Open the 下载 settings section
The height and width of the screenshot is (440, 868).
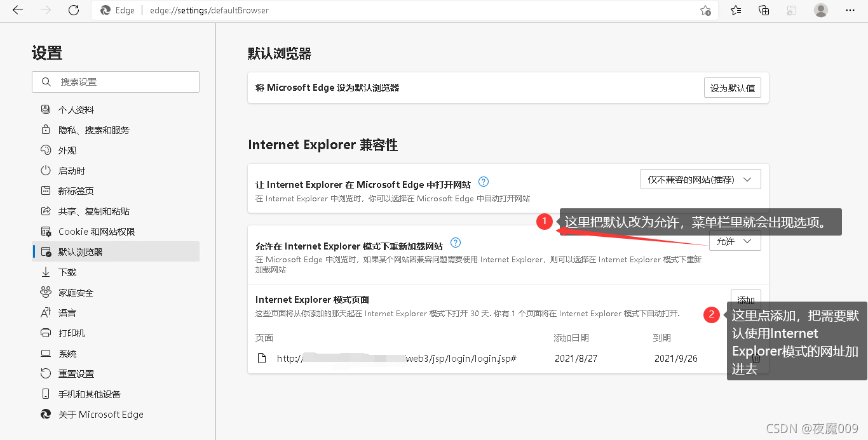tap(116, 272)
